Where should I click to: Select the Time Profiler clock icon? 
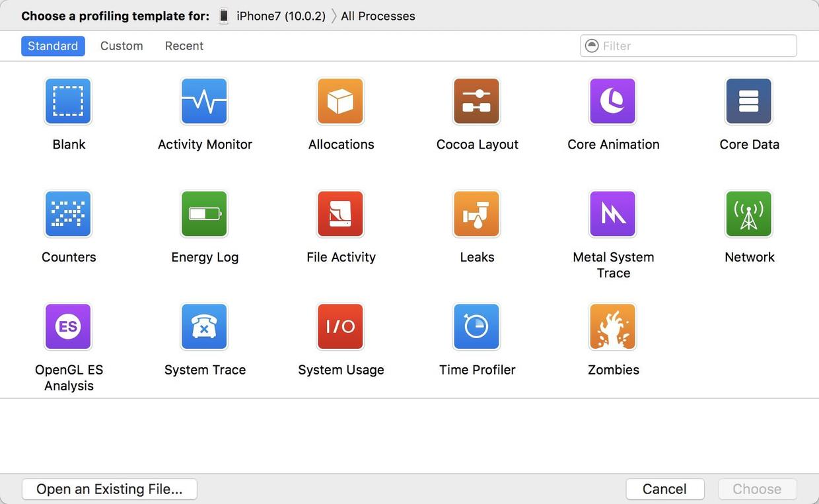pyautogui.click(x=476, y=326)
